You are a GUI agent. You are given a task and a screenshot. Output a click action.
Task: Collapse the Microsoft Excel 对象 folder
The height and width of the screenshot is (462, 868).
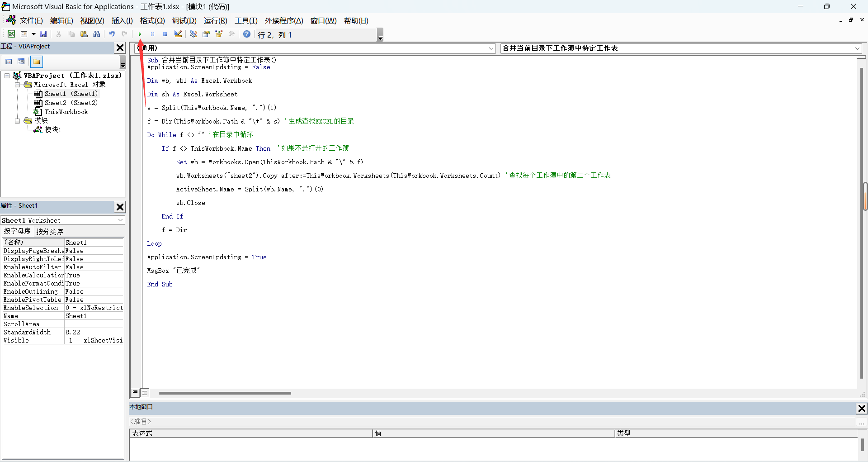(17, 85)
